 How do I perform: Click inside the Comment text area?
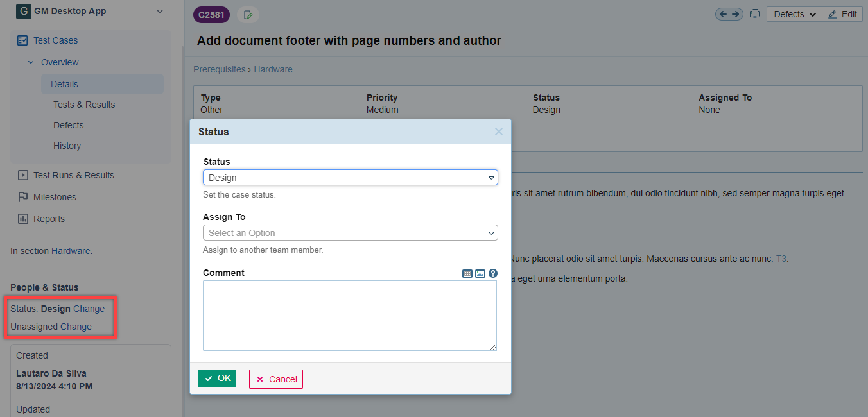coord(350,315)
